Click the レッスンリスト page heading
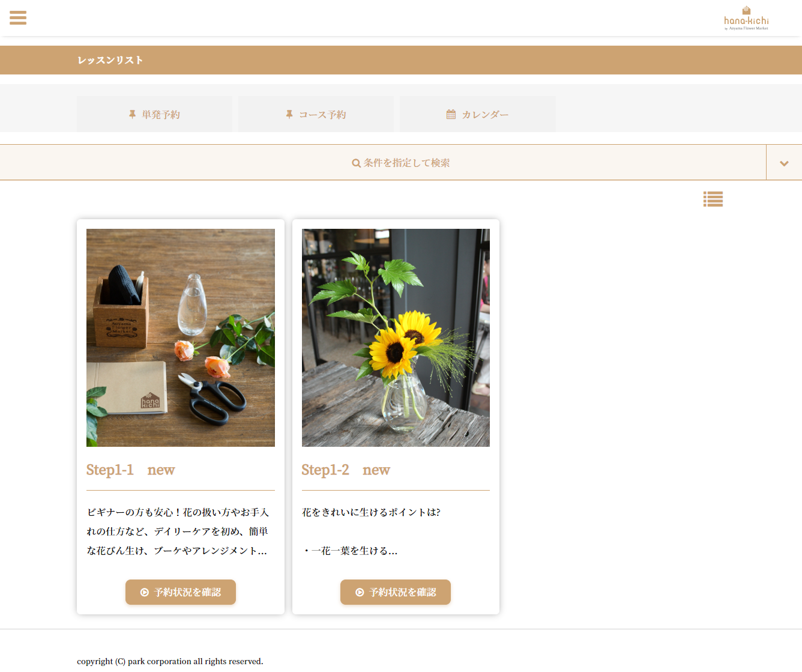The width and height of the screenshot is (802, 672). coord(110,60)
